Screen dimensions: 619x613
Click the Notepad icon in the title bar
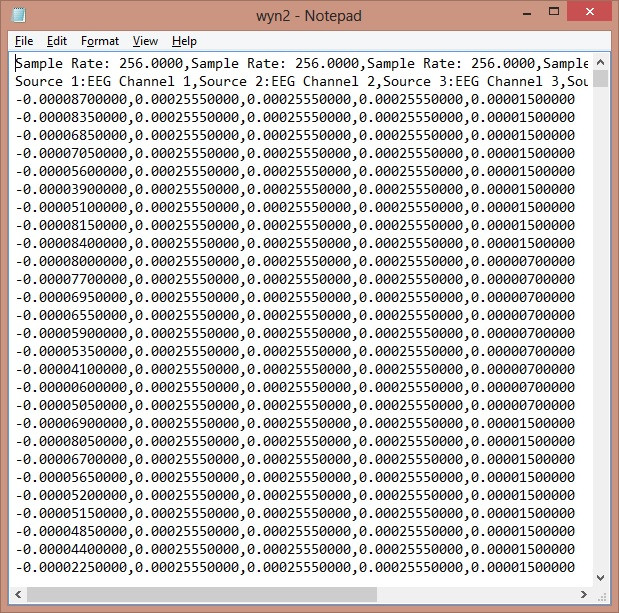(19, 15)
